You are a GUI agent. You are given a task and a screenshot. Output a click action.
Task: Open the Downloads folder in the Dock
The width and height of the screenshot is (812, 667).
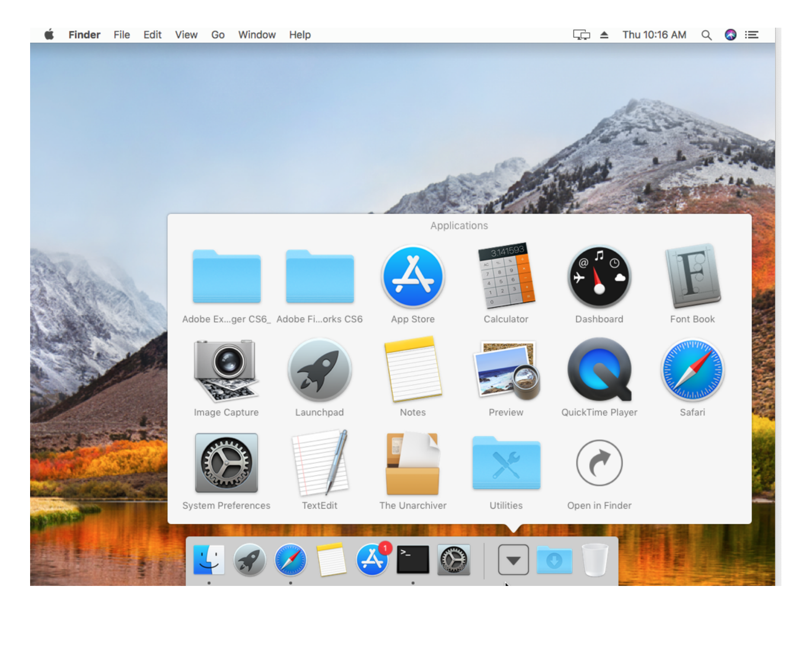(554, 560)
